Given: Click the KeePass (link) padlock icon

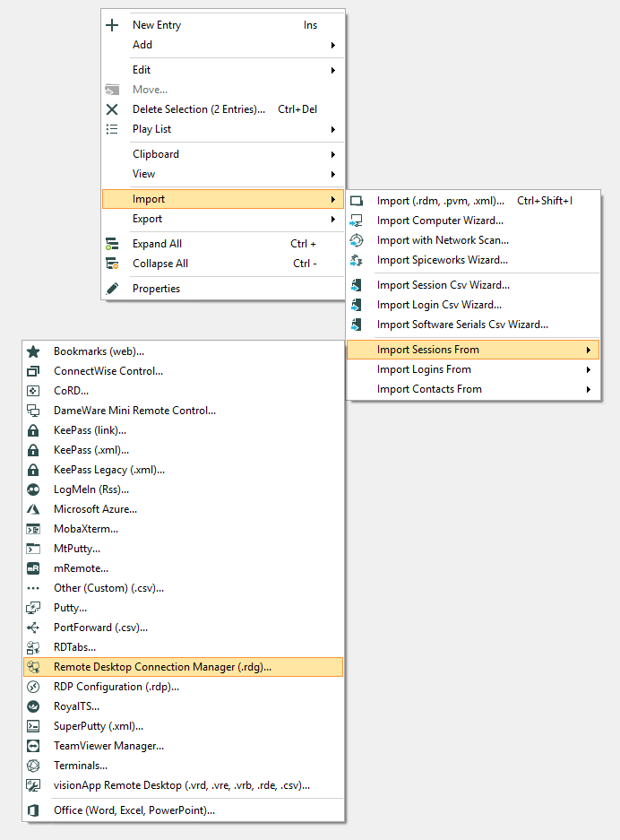Looking at the screenshot, I should (x=33, y=430).
